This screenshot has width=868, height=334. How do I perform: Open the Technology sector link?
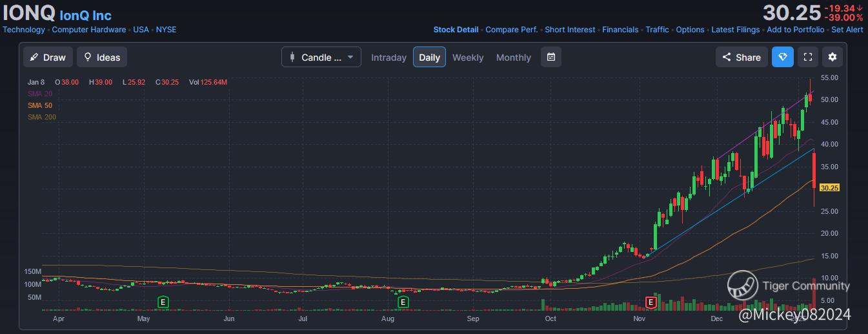click(24, 30)
